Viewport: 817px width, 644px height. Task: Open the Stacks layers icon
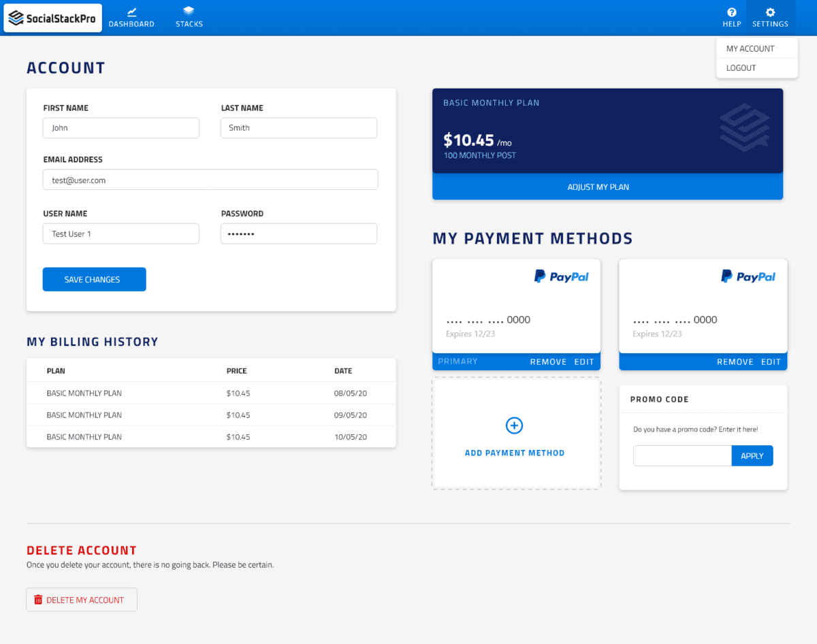click(x=189, y=12)
